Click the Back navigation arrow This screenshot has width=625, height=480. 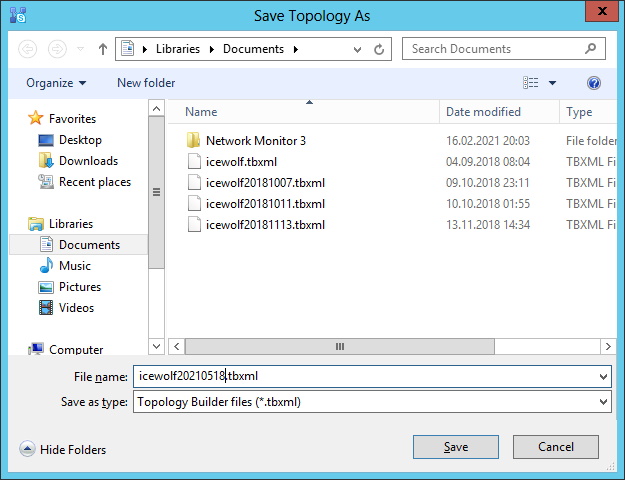click(28, 49)
